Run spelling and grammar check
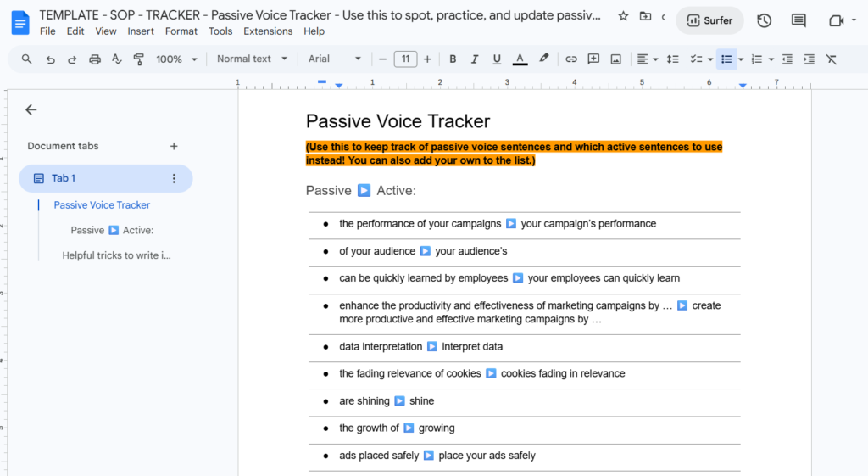 point(116,59)
